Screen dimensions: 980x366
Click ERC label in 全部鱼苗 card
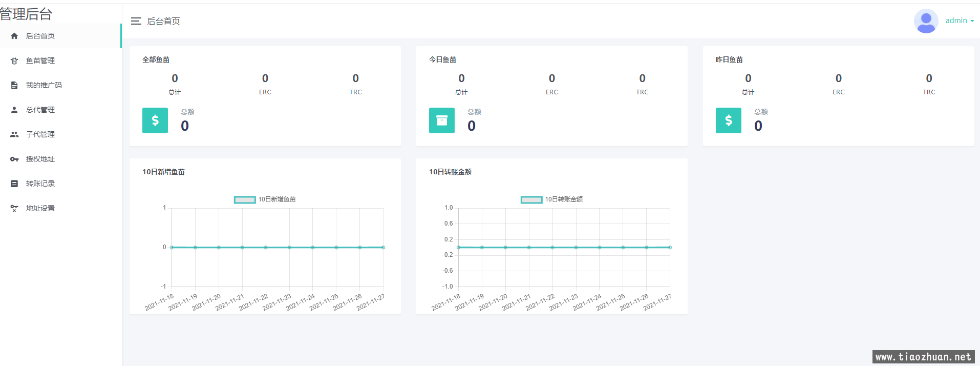[265, 92]
